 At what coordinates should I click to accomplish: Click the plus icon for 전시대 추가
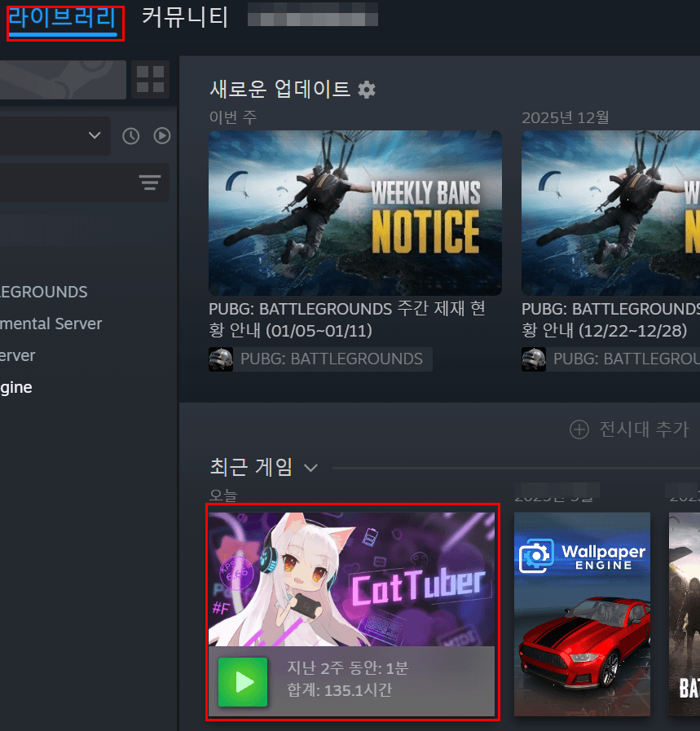pyautogui.click(x=579, y=429)
